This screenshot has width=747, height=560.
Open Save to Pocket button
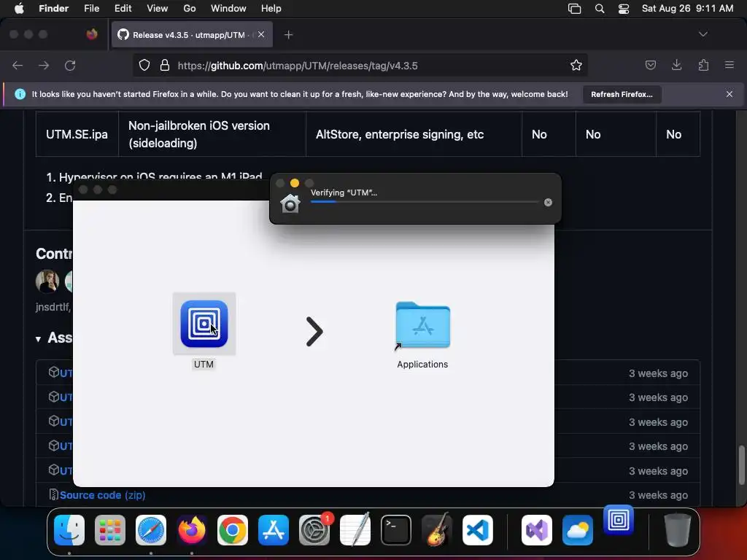pos(650,65)
